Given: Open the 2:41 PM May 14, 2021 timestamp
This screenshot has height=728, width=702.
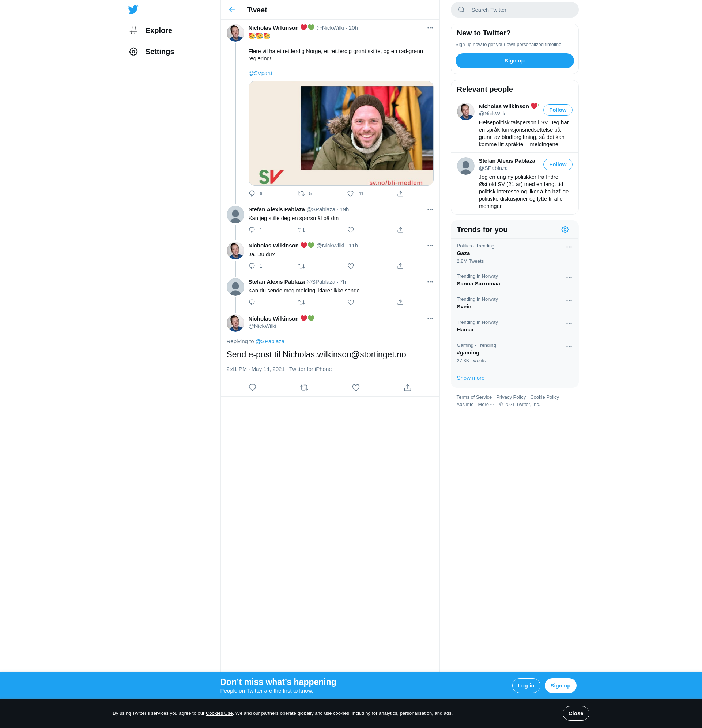Looking at the screenshot, I should click(255, 369).
